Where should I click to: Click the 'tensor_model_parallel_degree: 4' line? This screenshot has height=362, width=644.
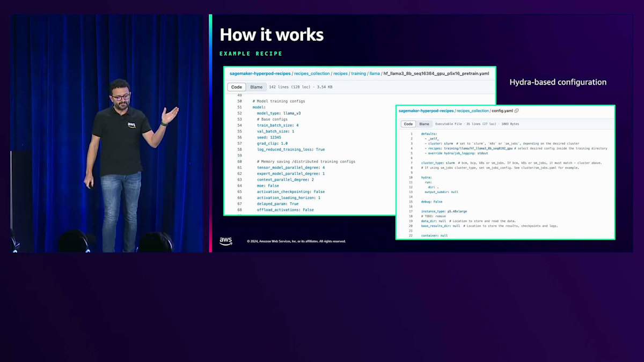point(291,167)
